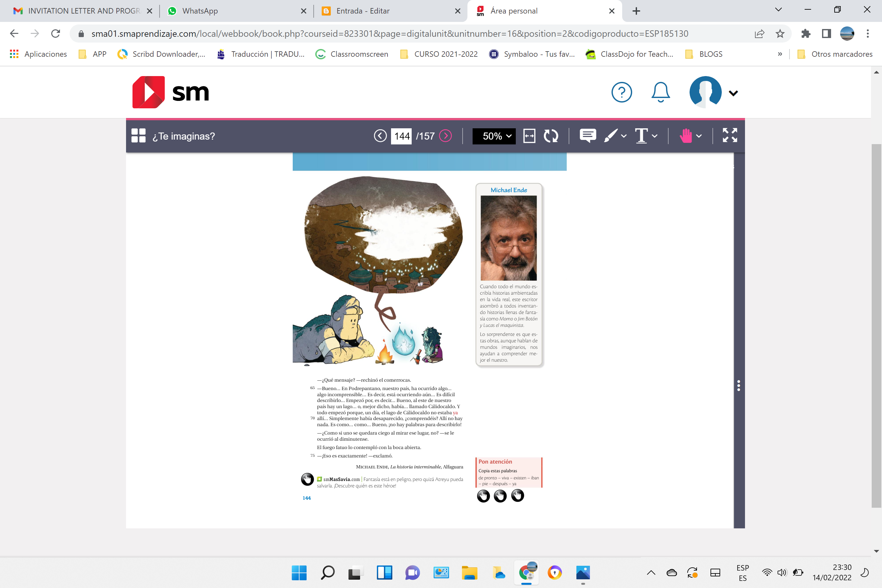882x588 pixels.
Task: Open File Explorer from taskbar
Action: point(469,573)
